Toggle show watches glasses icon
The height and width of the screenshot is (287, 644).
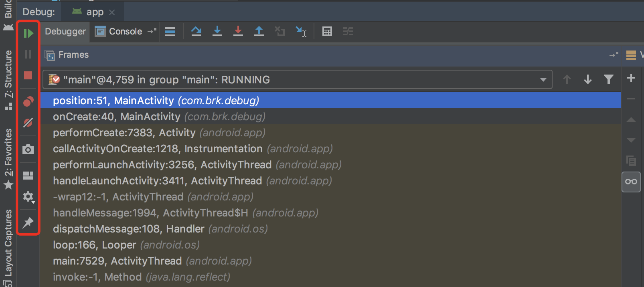tap(631, 182)
